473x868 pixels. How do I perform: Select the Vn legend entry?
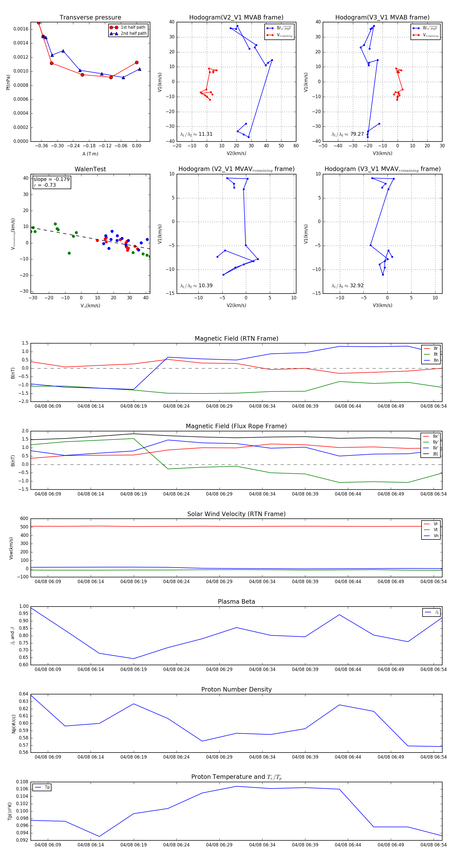(x=431, y=536)
